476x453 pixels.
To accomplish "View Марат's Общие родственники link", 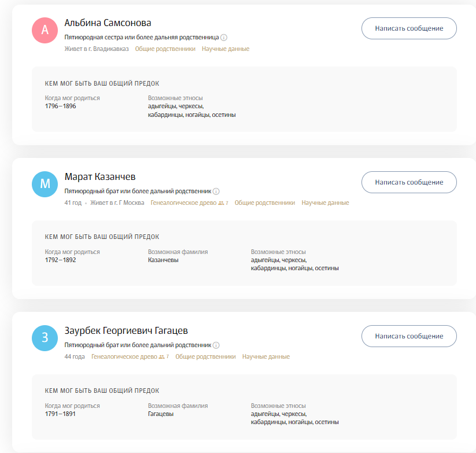I will click(265, 203).
